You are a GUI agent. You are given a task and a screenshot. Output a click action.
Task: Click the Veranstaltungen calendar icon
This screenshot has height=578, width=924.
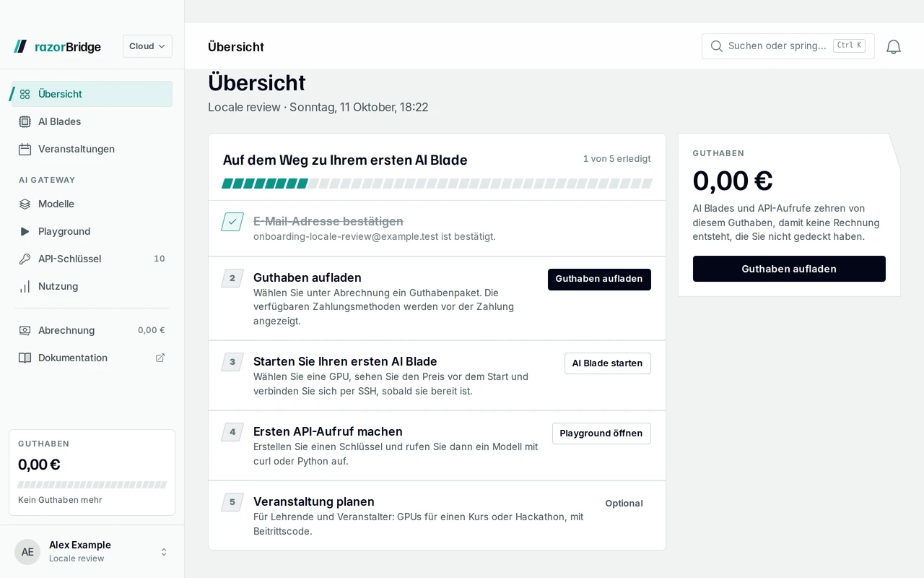click(25, 149)
